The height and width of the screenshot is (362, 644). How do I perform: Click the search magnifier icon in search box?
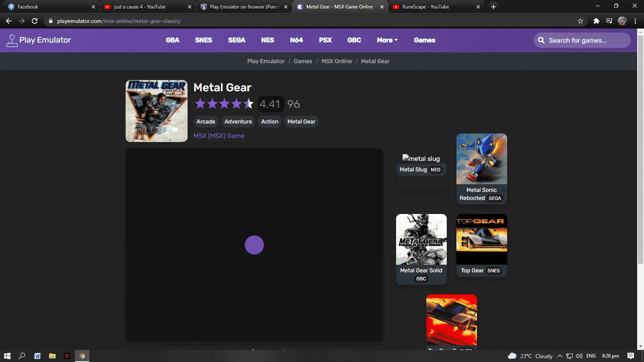541,40
